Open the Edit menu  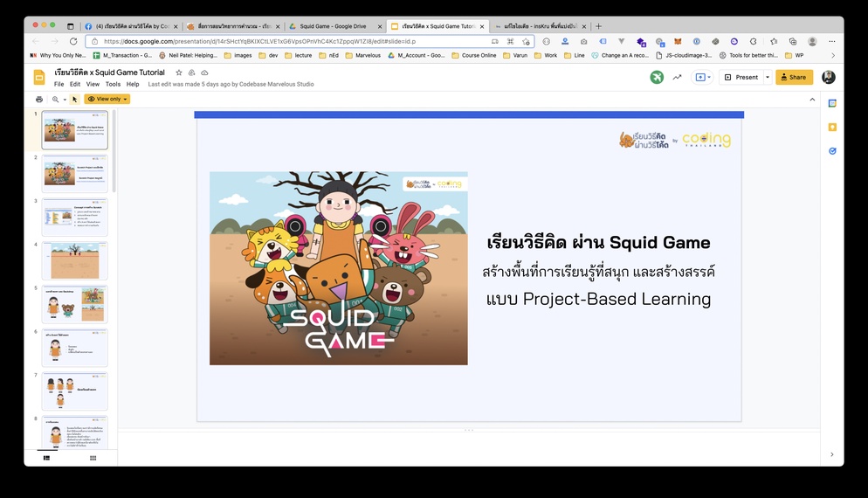coord(75,84)
